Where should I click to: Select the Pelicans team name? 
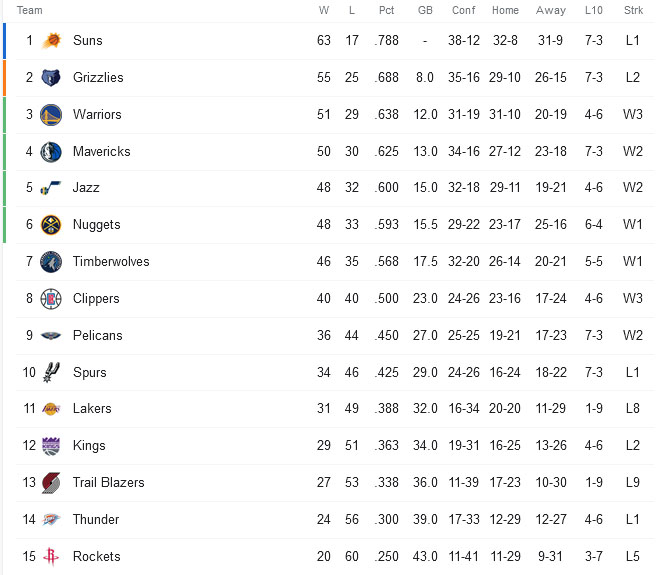click(97, 335)
